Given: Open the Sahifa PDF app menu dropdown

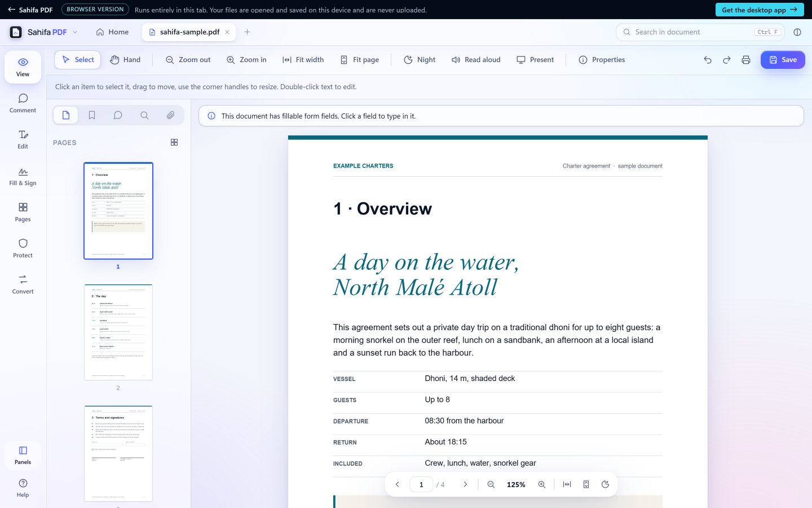Looking at the screenshot, I should [75, 32].
